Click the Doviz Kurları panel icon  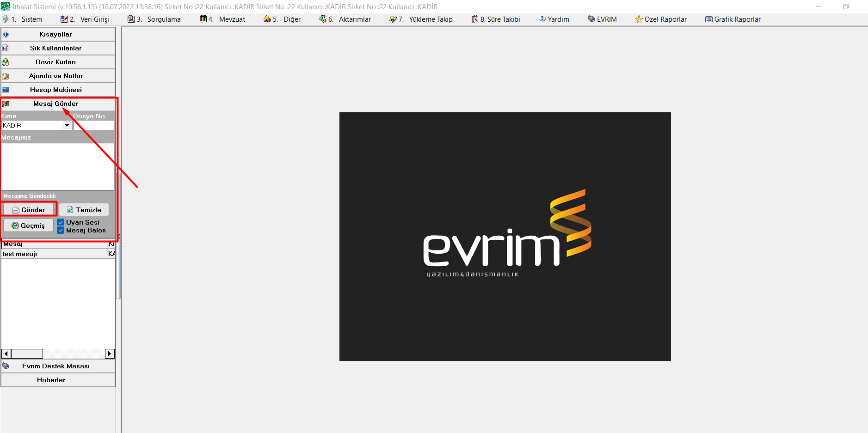coord(6,62)
